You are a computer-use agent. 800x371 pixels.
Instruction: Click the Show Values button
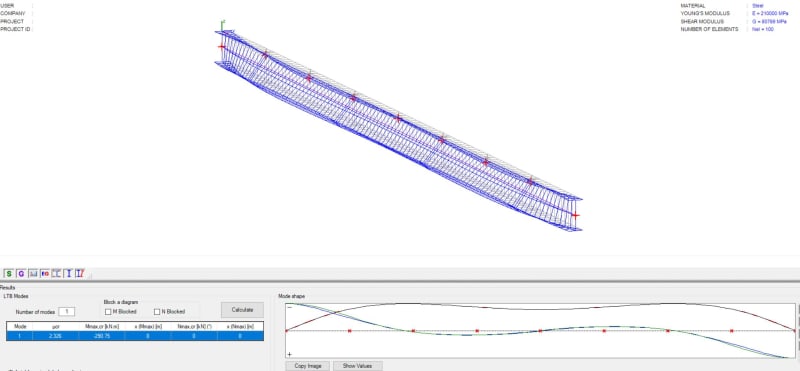coord(358,366)
